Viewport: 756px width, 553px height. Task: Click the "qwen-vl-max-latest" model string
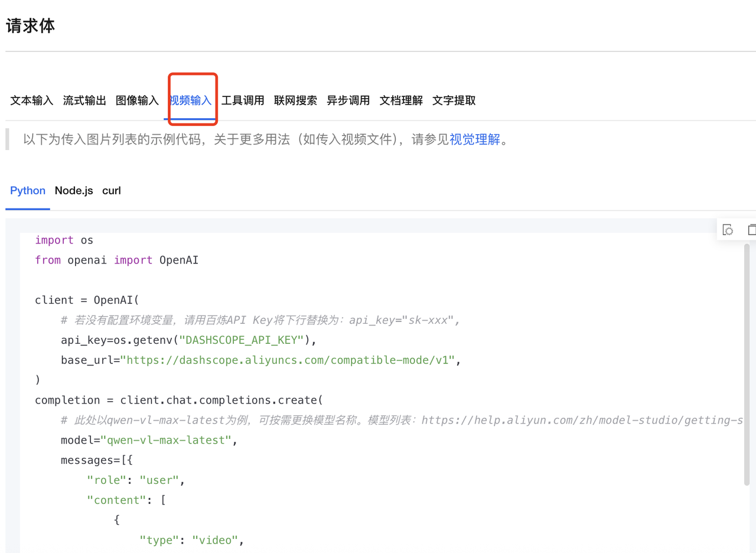(x=166, y=440)
